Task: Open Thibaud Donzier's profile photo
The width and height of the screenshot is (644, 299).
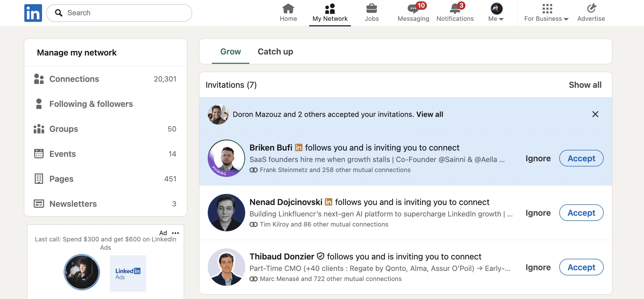Action: coord(226,267)
